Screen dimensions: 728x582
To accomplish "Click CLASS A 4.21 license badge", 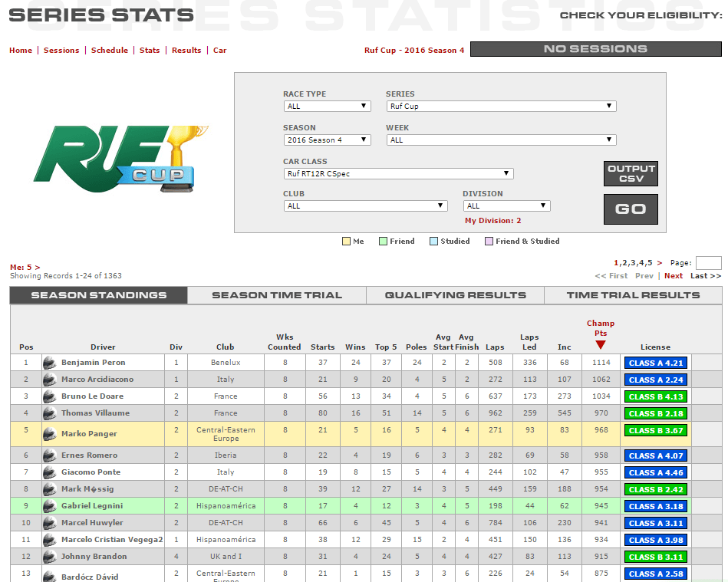I will [x=656, y=363].
